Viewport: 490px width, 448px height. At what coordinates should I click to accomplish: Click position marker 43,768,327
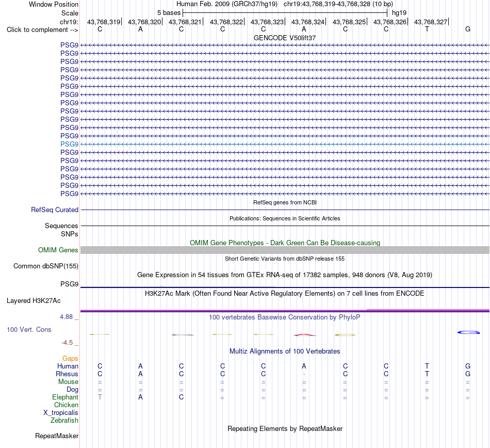point(431,22)
